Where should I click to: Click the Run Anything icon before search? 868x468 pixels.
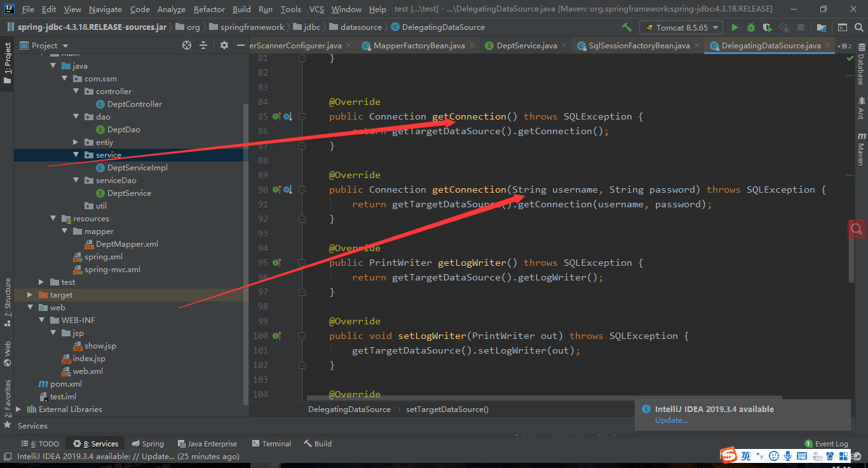(x=842, y=27)
